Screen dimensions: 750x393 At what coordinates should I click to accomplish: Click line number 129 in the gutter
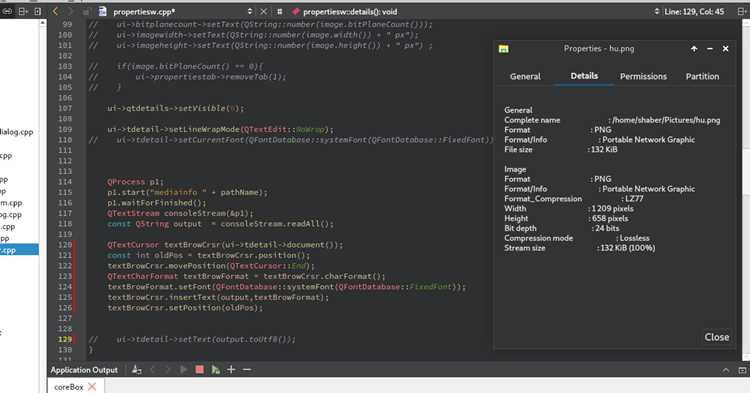(65, 339)
